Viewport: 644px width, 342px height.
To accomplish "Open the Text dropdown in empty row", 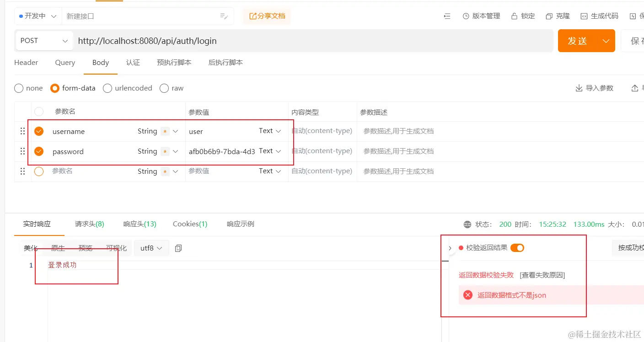I will click(270, 171).
